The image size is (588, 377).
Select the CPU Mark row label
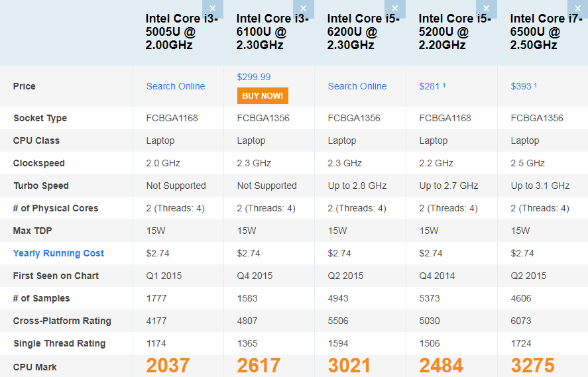pos(35,367)
